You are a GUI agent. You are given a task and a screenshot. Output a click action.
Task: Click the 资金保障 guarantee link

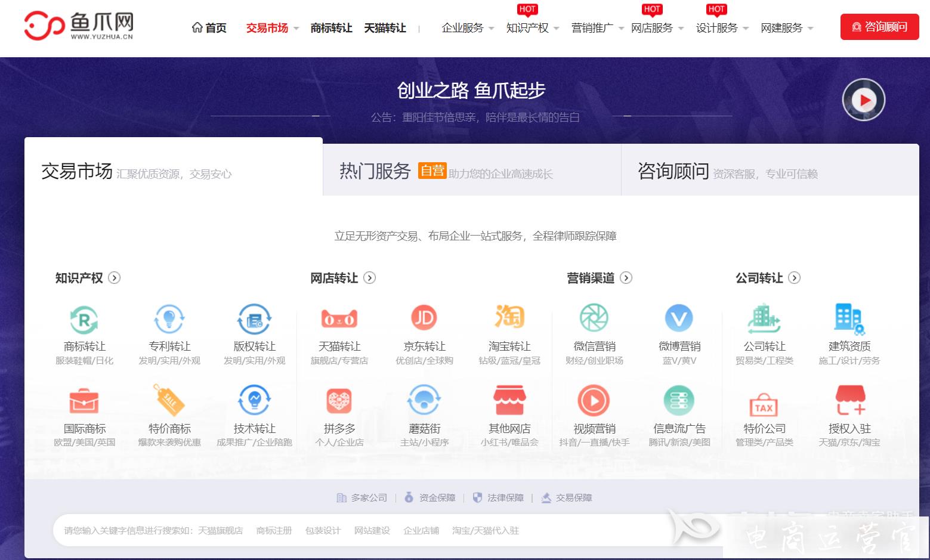430,497
